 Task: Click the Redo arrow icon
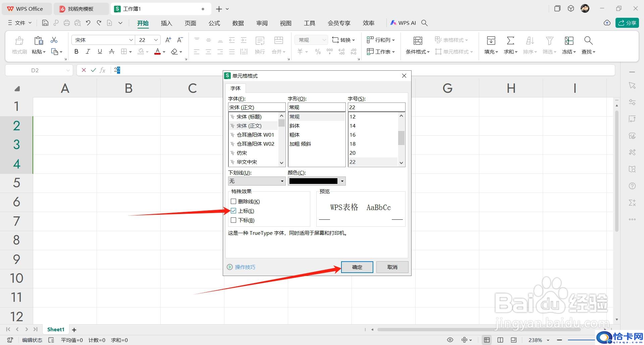99,23
